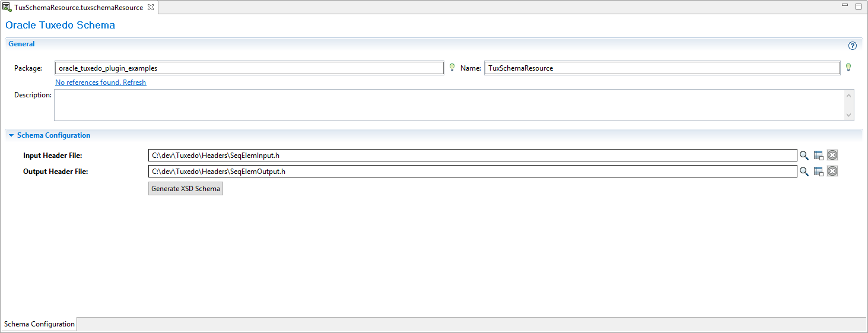
Task: Clear the Input Header File with the X icon
Action: [832, 156]
